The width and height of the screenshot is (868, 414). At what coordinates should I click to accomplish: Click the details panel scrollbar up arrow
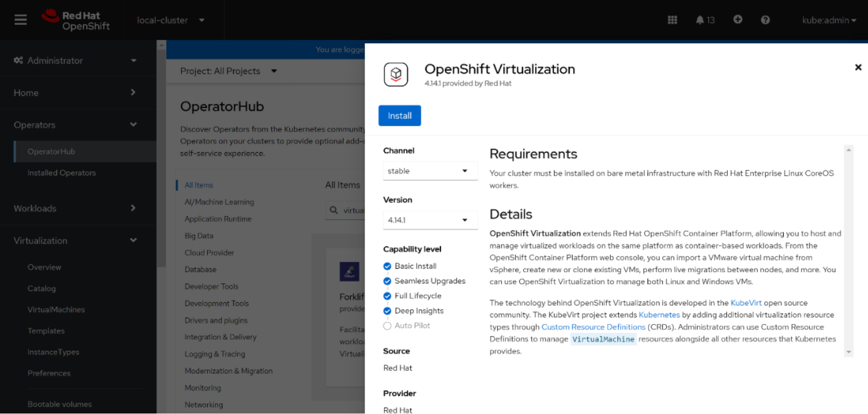click(x=848, y=150)
